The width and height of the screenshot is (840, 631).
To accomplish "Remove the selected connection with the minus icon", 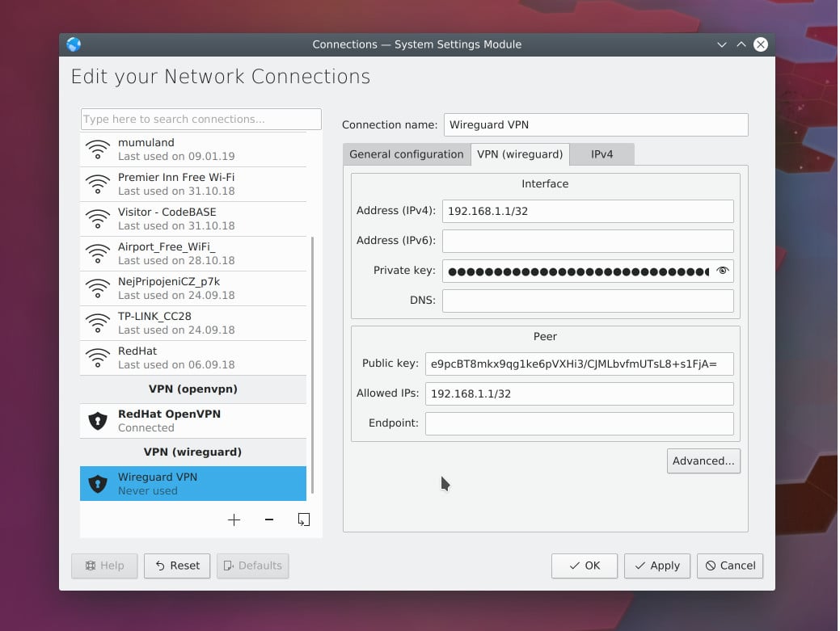I will point(268,520).
